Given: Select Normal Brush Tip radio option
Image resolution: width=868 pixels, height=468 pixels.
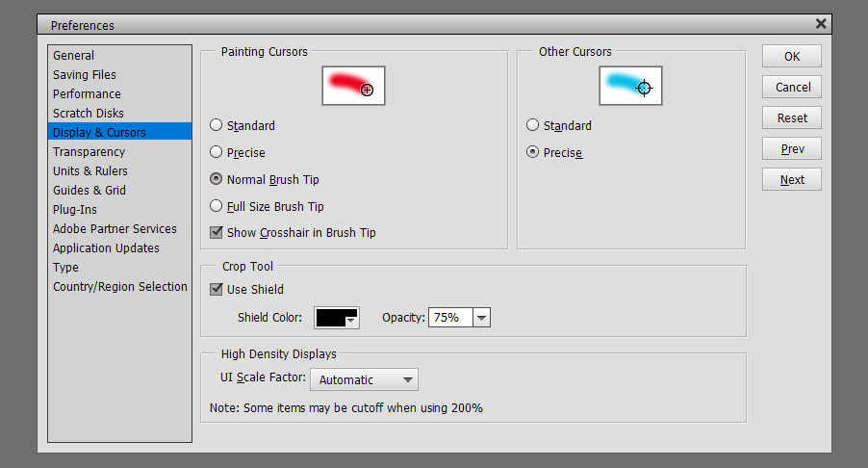Looking at the screenshot, I should [x=216, y=179].
